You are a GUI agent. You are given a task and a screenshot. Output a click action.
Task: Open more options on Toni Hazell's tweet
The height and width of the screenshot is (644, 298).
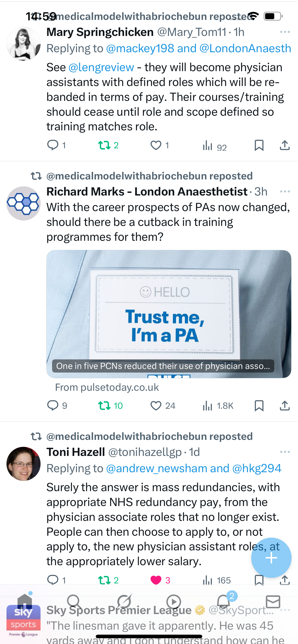click(x=285, y=452)
